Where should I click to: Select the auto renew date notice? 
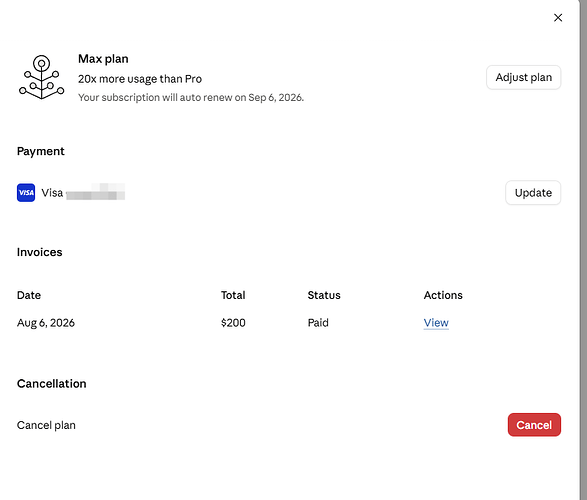[191, 97]
